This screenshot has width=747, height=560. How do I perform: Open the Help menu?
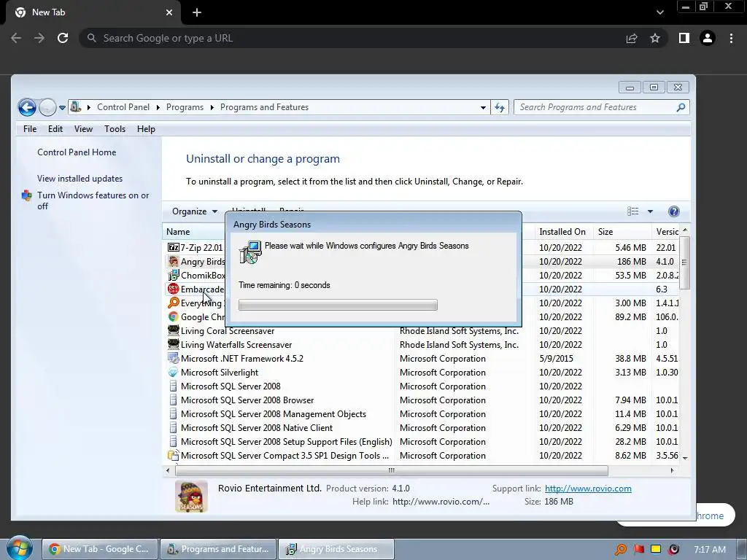pyautogui.click(x=146, y=129)
